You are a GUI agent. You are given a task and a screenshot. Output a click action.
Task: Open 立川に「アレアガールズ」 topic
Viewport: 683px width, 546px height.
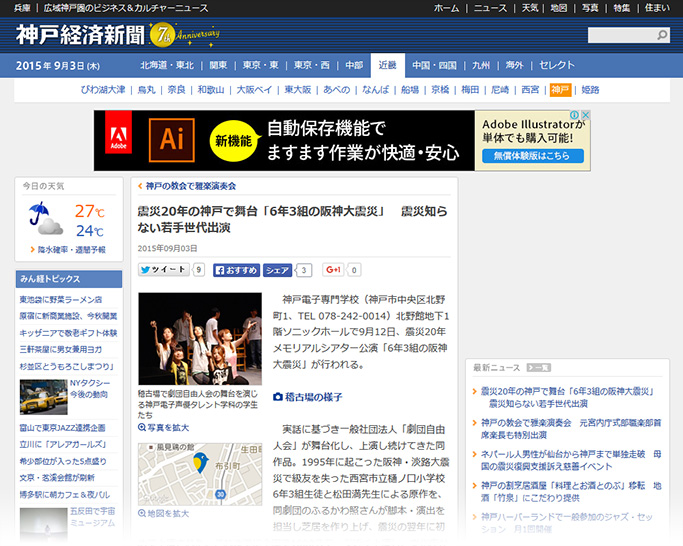(63, 444)
